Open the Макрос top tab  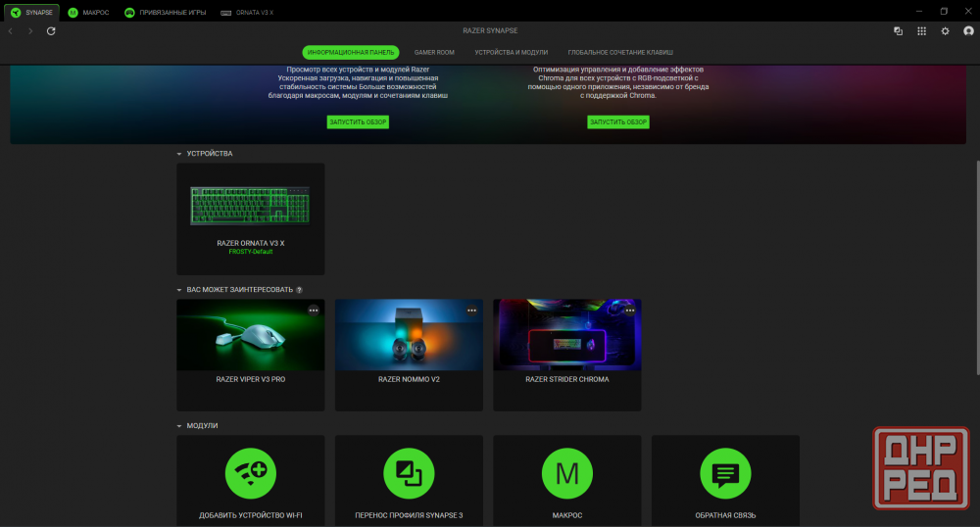[x=90, y=12]
